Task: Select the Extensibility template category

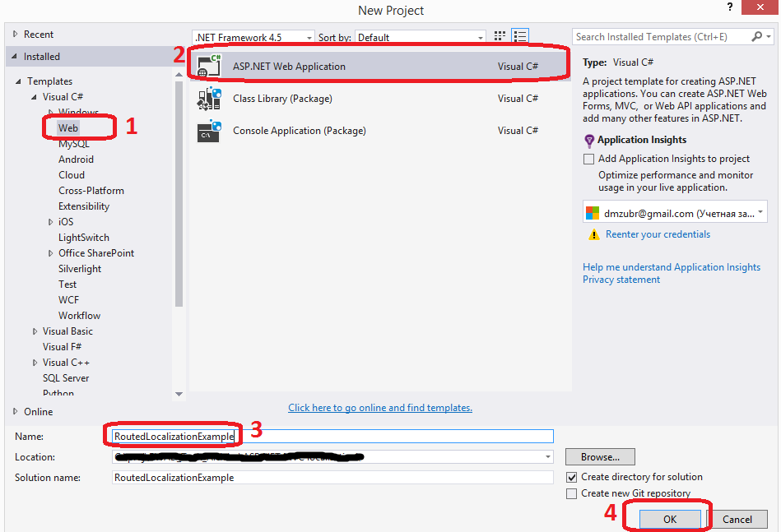Action: click(x=84, y=206)
